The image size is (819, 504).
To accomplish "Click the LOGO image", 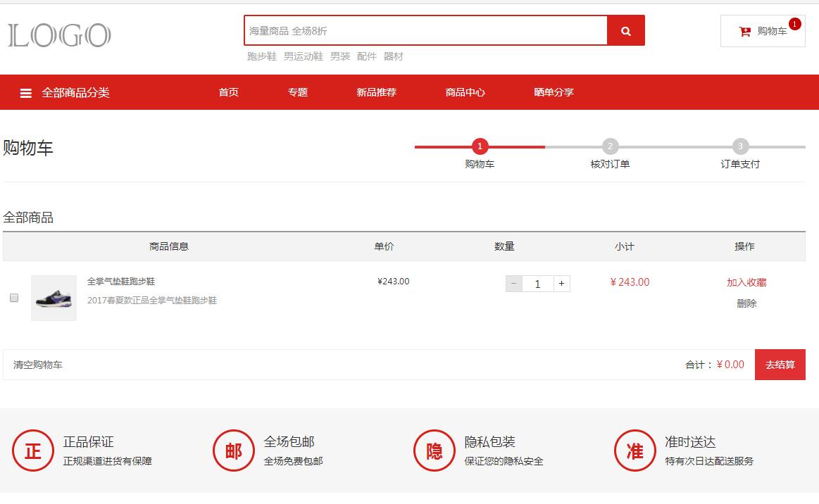I will click(x=60, y=35).
